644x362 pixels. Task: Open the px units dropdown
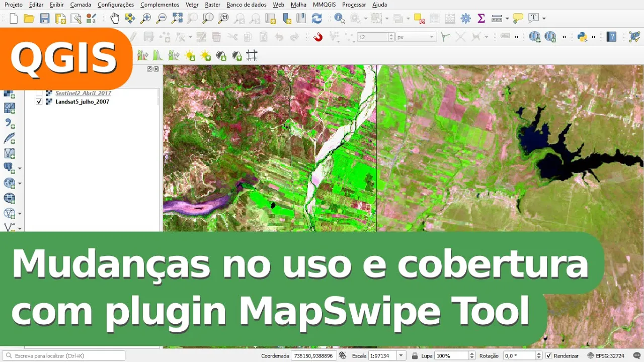click(x=416, y=37)
